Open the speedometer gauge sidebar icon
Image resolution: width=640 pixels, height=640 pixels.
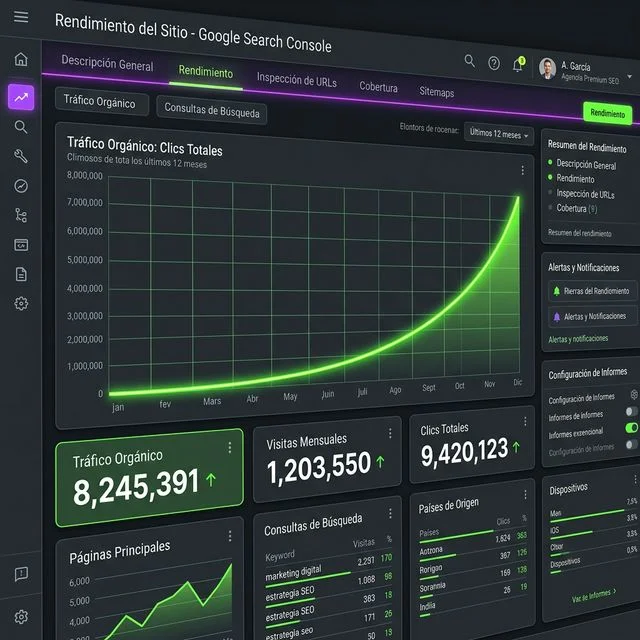[21, 186]
